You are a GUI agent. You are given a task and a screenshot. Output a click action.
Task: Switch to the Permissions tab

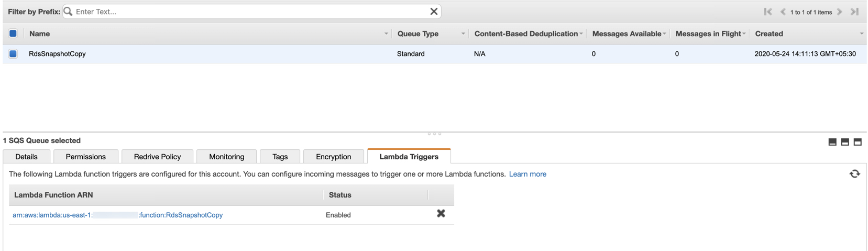tap(85, 157)
